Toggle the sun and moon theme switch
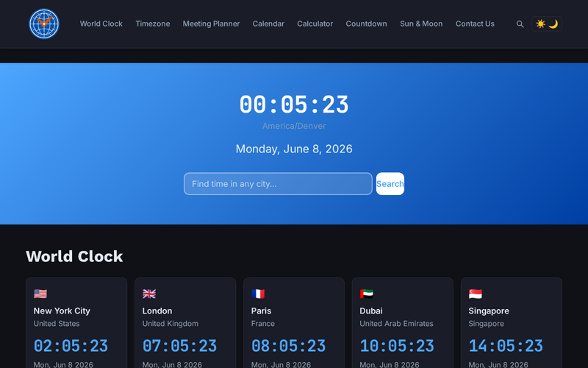The height and width of the screenshot is (368, 588). point(547,24)
